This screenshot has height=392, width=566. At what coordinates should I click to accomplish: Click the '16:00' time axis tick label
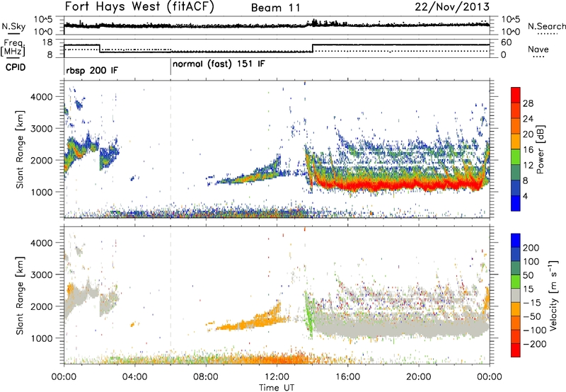348,377
